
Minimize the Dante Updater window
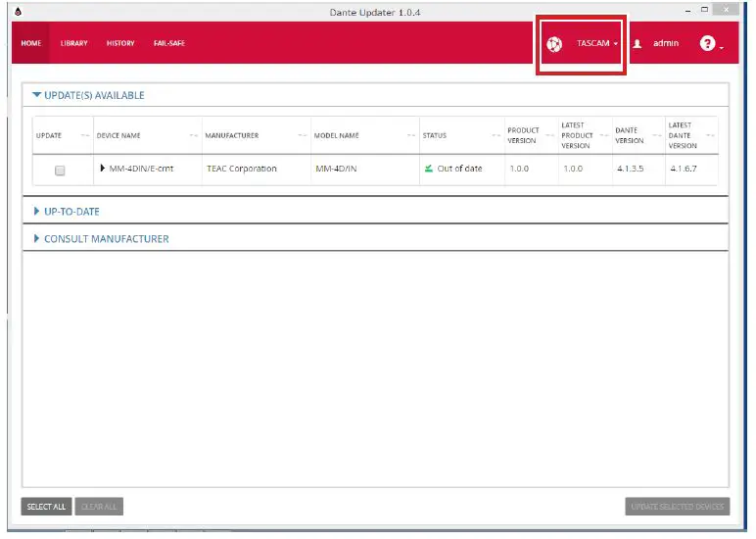pyautogui.click(x=688, y=11)
